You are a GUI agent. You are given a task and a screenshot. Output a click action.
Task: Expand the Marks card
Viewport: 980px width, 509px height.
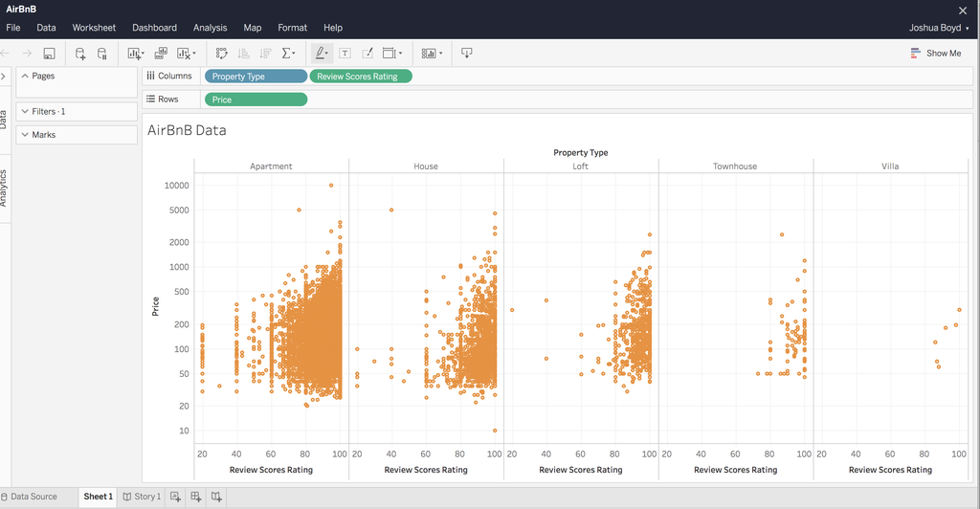(25, 135)
